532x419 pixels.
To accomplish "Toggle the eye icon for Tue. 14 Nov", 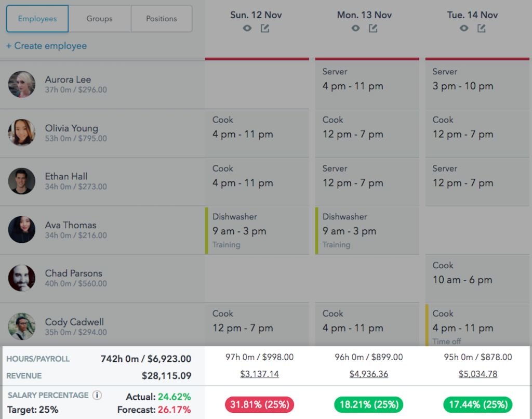I will [464, 29].
